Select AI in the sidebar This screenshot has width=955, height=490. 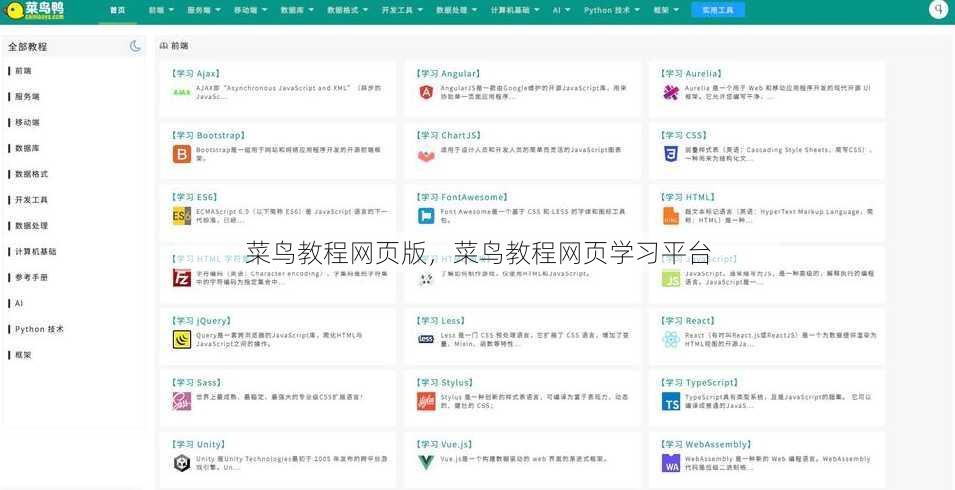pyautogui.click(x=18, y=303)
